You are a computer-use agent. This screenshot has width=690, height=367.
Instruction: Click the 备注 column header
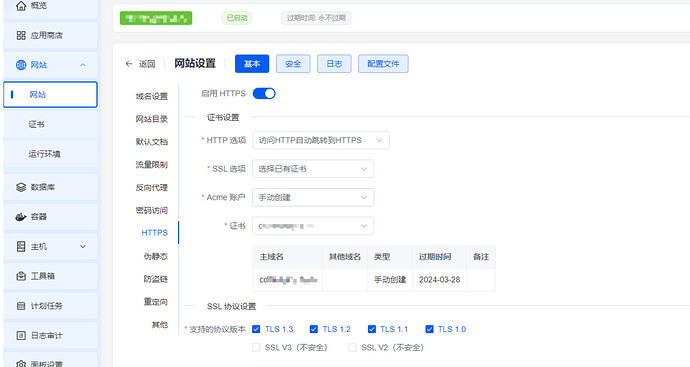point(481,257)
